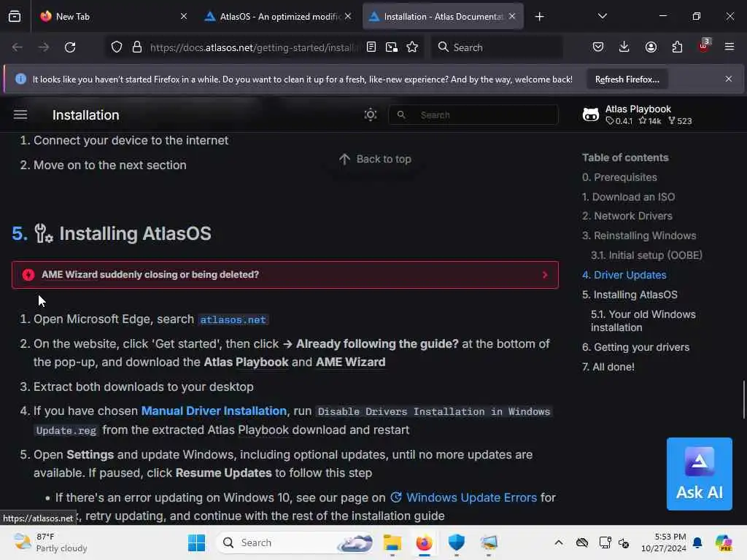Jump to 5.1 Your old Windows installation
Screen dimensions: 747x560
tap(643, 321)
